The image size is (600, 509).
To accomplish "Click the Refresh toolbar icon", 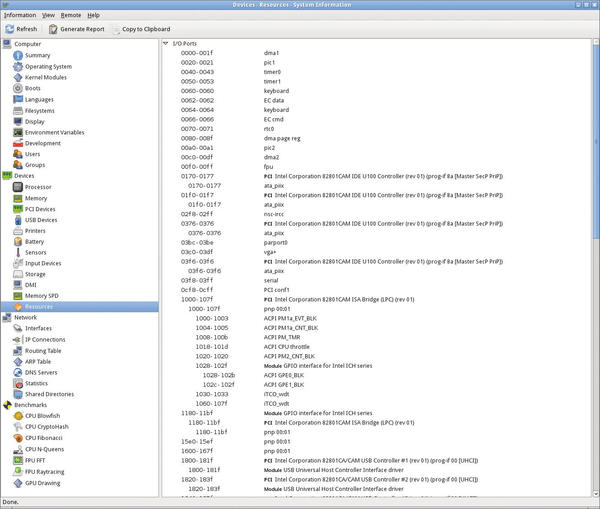I will pyautogui.click(x=10, y=29).
